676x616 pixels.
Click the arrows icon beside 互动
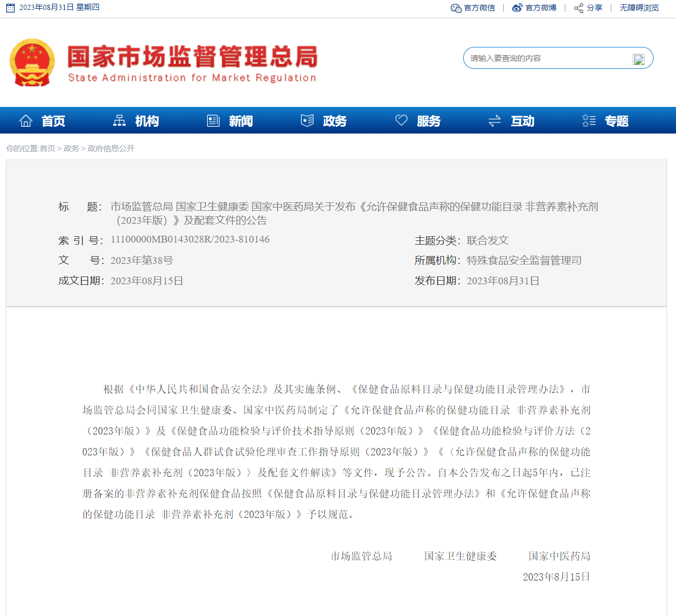coord(494,121)
